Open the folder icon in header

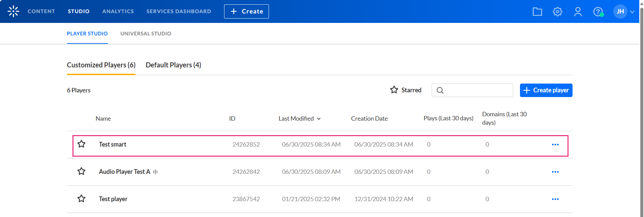(x=537, y=12)
